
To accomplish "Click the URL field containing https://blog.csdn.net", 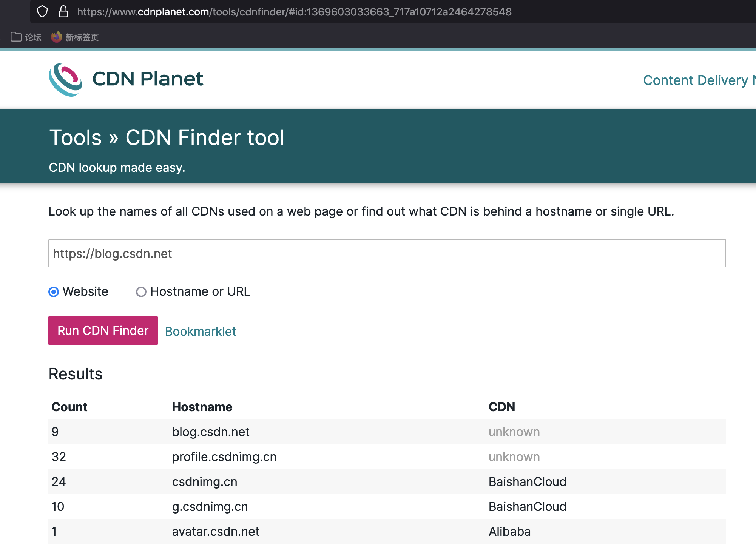I will (387, 253).
